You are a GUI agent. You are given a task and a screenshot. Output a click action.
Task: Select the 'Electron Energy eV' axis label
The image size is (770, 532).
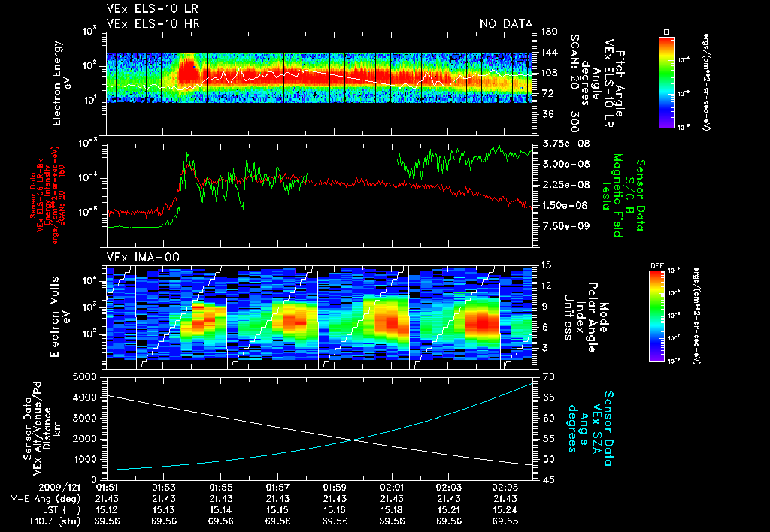click(62, 83)
